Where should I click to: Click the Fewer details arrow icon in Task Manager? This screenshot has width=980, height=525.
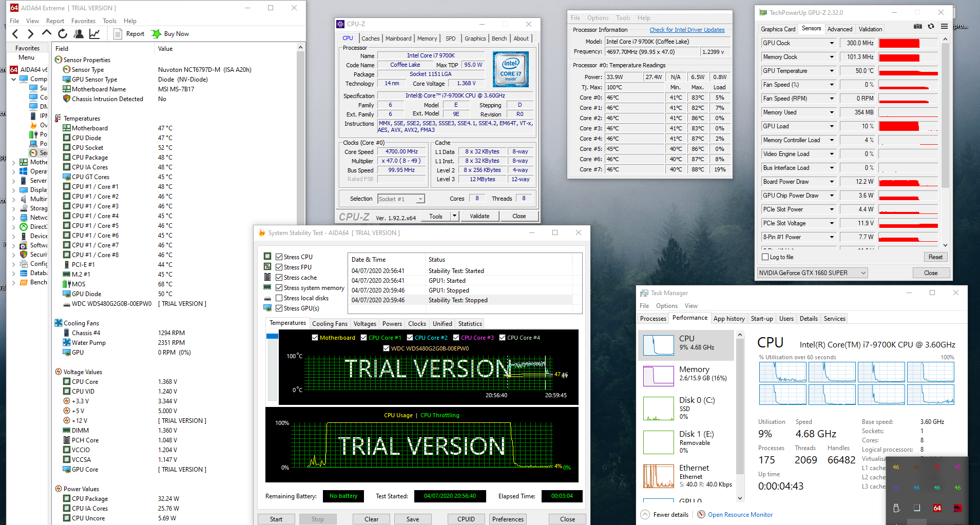(645, 514)
